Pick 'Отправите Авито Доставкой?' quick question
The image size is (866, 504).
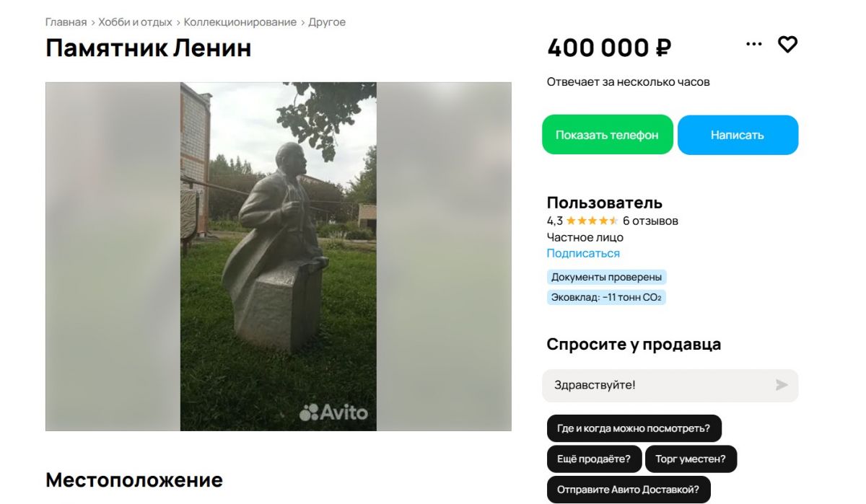629,490
